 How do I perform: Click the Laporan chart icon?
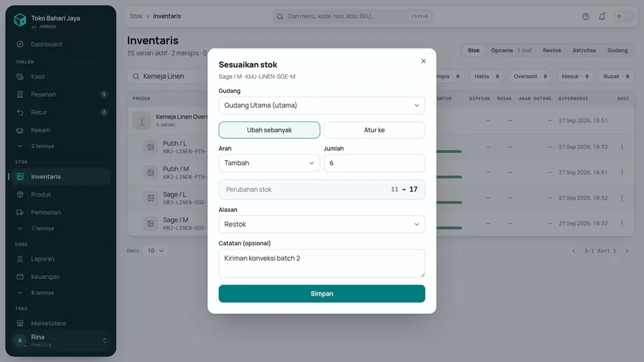20,259
